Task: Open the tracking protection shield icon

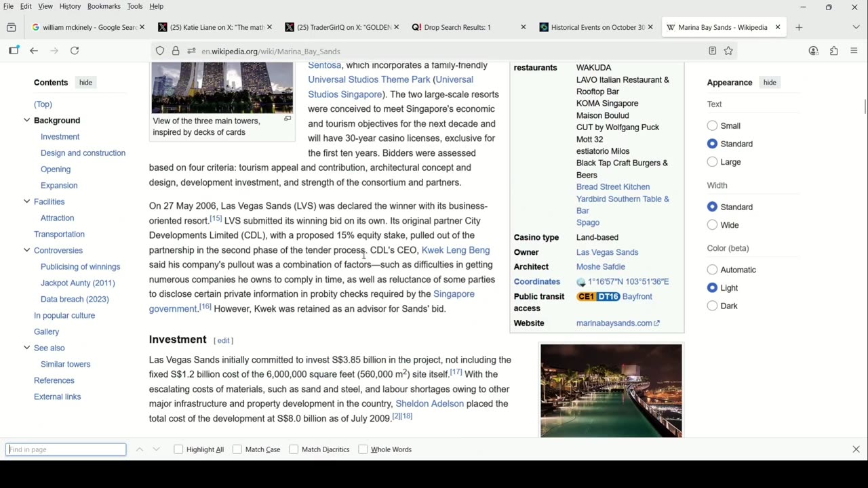Action: coord(160,51)
